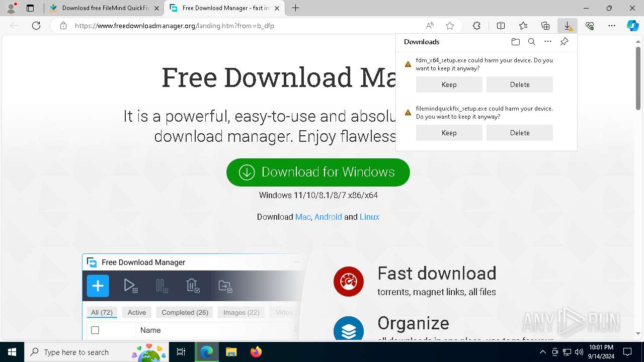Add this page to favorites star
644x362 pixels.
tap(450, 26)
